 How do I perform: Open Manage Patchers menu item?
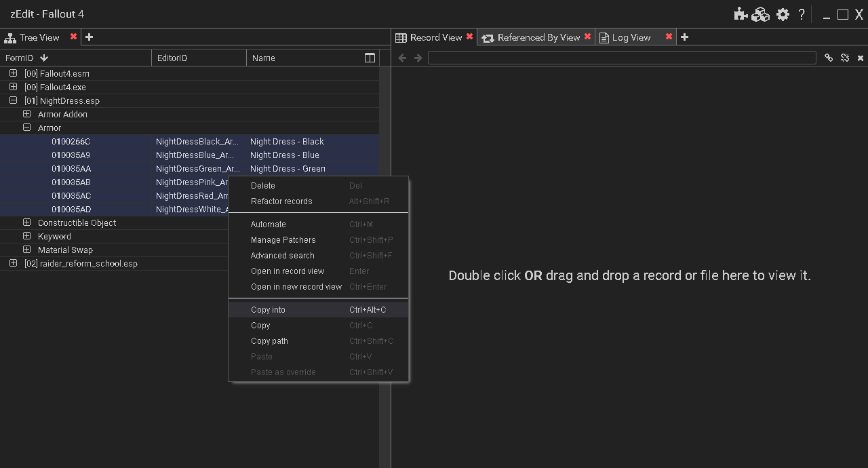coord(319,240)
